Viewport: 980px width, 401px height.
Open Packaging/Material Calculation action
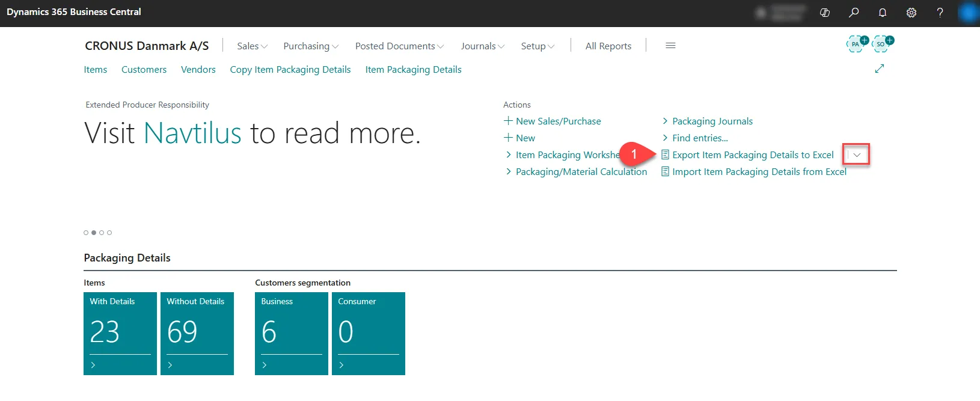click(576, 172)
